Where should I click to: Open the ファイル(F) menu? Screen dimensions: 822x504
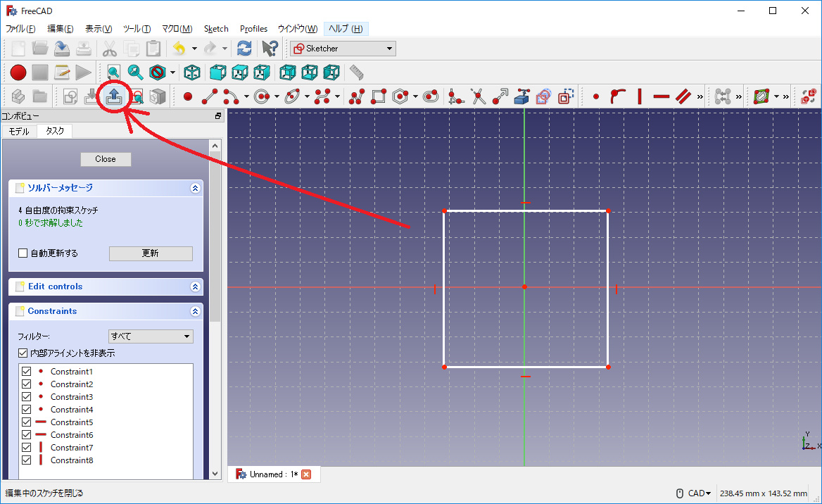[x=20, y=29]
